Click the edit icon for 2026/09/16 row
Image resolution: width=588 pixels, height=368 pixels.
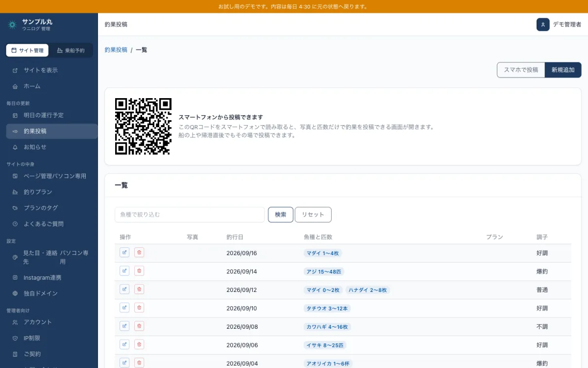coord(124,252)
